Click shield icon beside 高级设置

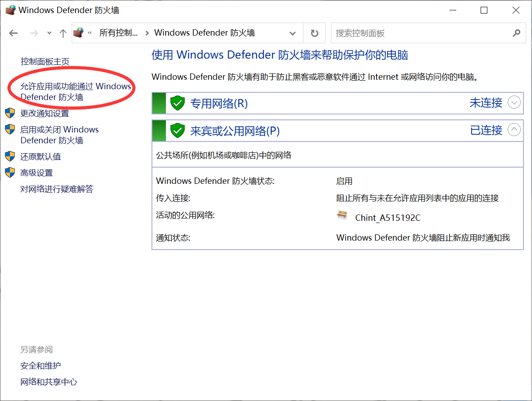point(10,173)
